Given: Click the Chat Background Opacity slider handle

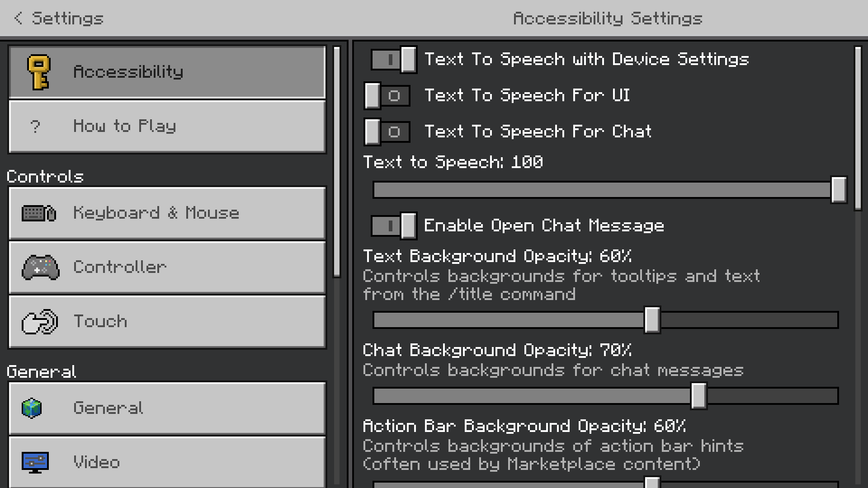Looking at the screenshot, I should click(x=698, y=396).
